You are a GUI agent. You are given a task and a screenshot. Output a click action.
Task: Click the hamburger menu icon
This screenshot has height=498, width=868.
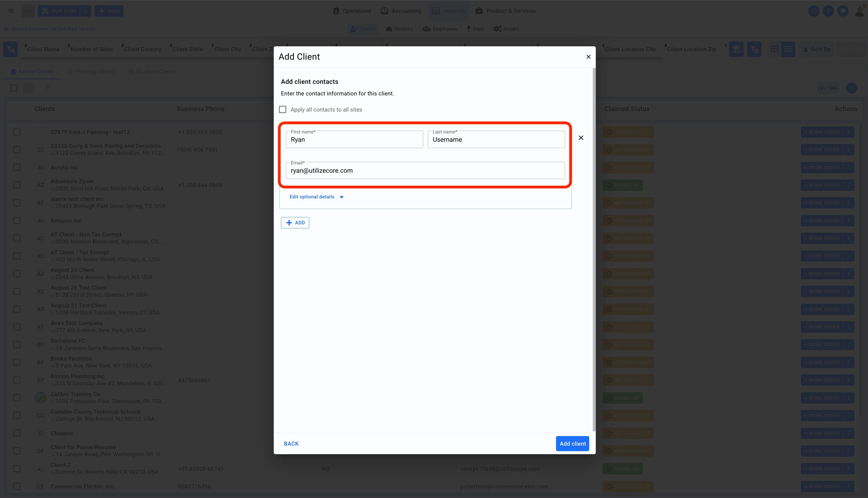click(x=11, y=11)
